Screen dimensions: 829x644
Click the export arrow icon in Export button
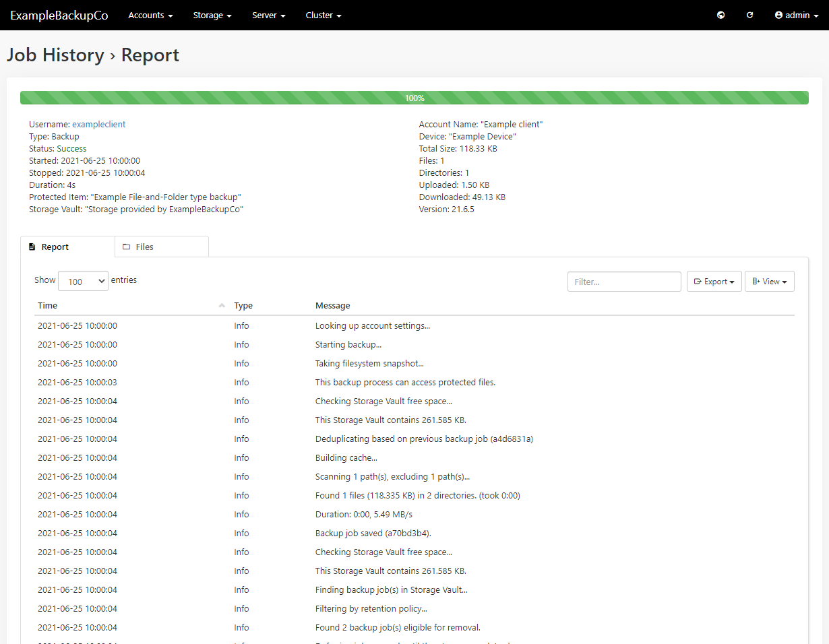click(x=699, y=281)
